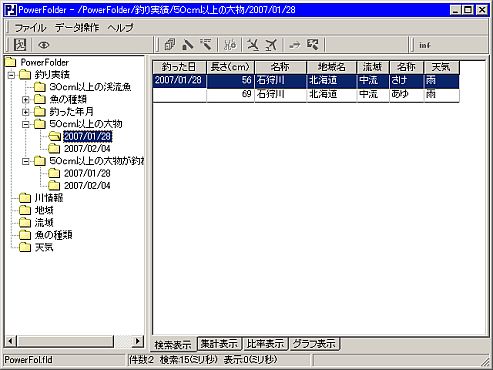Click the scissors cut icon in toolbar
The width and height of the screenshot is (493, 370).
230,45
